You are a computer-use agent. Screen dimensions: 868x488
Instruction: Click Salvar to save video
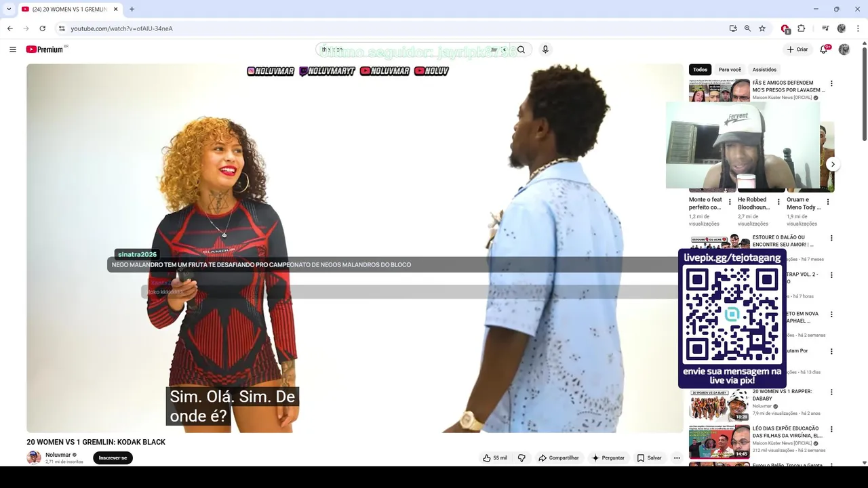coord(650,458)
